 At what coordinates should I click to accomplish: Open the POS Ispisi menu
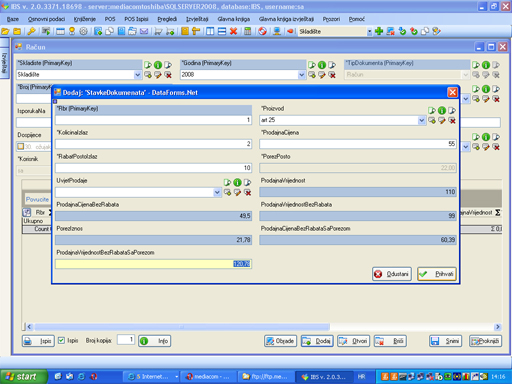pyautogui.click(x=136, y=19)
